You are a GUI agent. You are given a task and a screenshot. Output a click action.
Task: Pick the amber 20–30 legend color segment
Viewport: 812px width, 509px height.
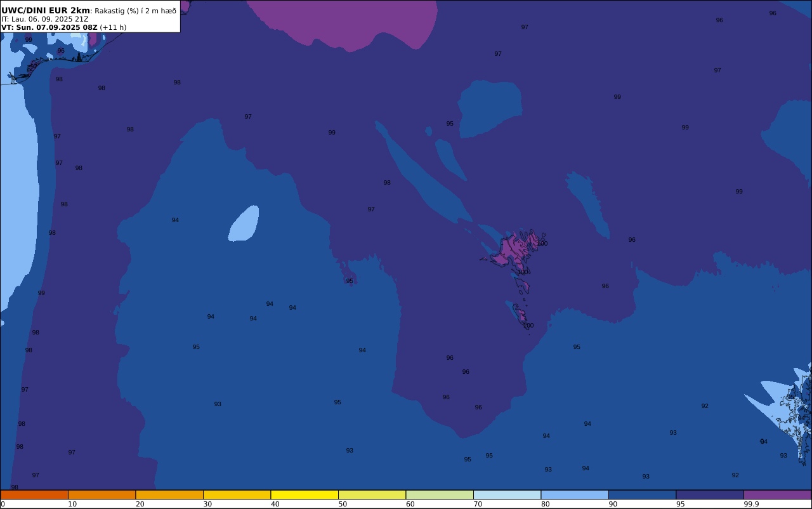pyautogui.click(x=169, y=494)
